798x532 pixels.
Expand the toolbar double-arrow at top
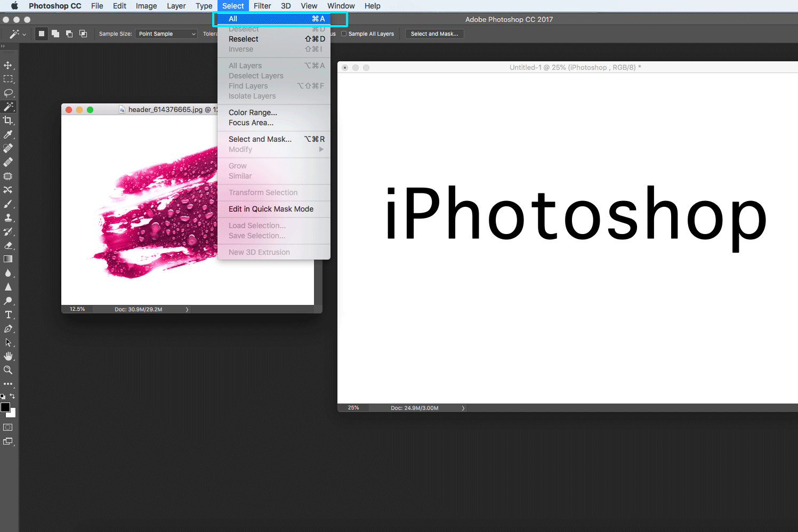coord(3,46)
